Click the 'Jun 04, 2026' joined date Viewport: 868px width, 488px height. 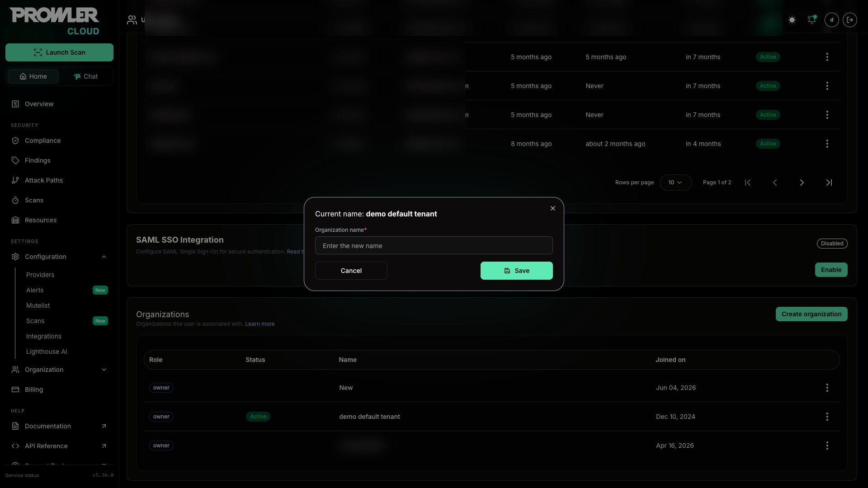pyautogui.click(x=676, y=388)
